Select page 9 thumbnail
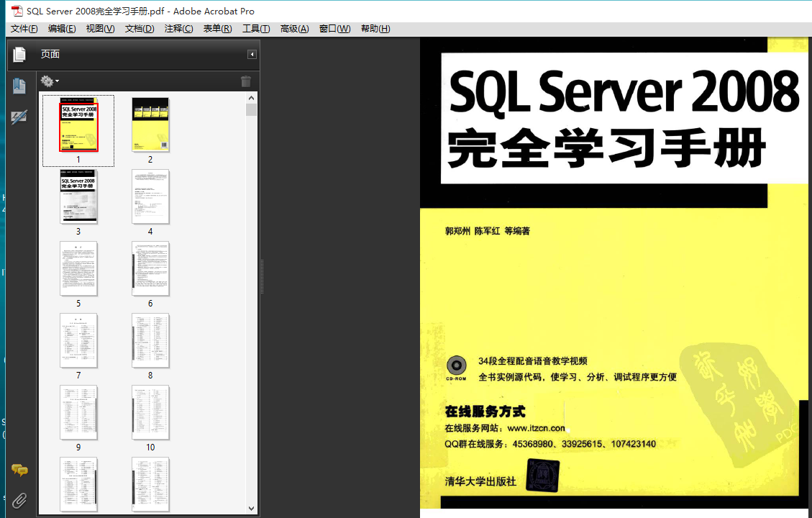The height and width of the screenshot is (518, 812). click(78, 412)
